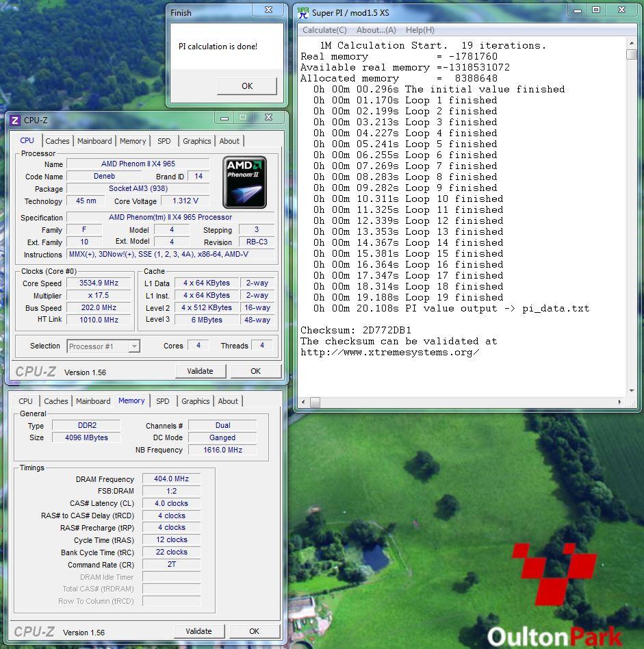This screenshot has width=644, height=649.
Task: Click the NB Frequency value 1616.0 MHz
Action: (x=222, y=450)
